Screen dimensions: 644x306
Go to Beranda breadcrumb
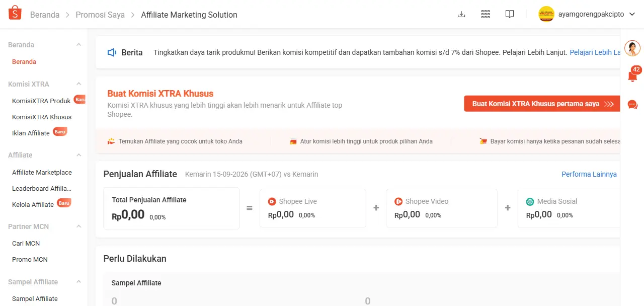[x=45, y=15]
